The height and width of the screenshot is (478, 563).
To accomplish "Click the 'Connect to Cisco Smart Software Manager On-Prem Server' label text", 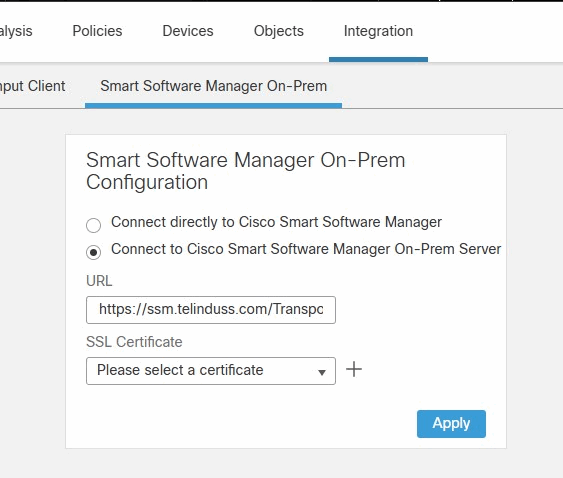I will pyautogui.click(x=306, y=249).
